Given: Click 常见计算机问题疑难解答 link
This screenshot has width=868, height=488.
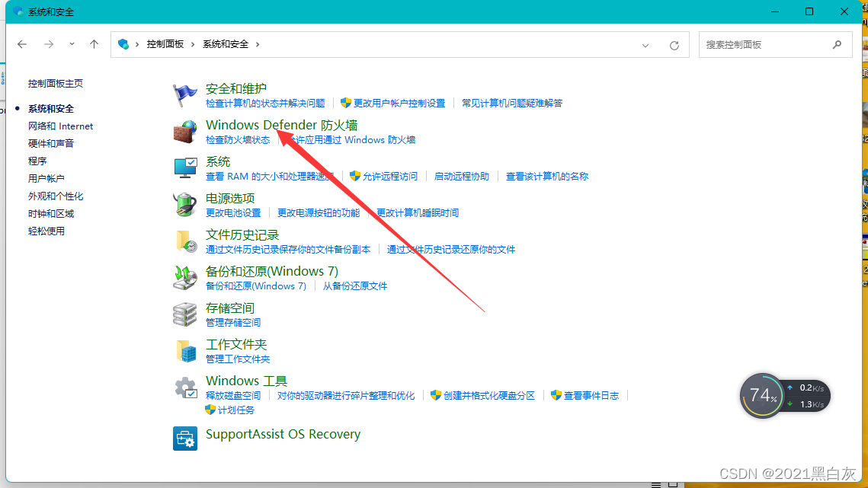Looking at the screenshot, I should pyautogui.click(x=512, y=104).
